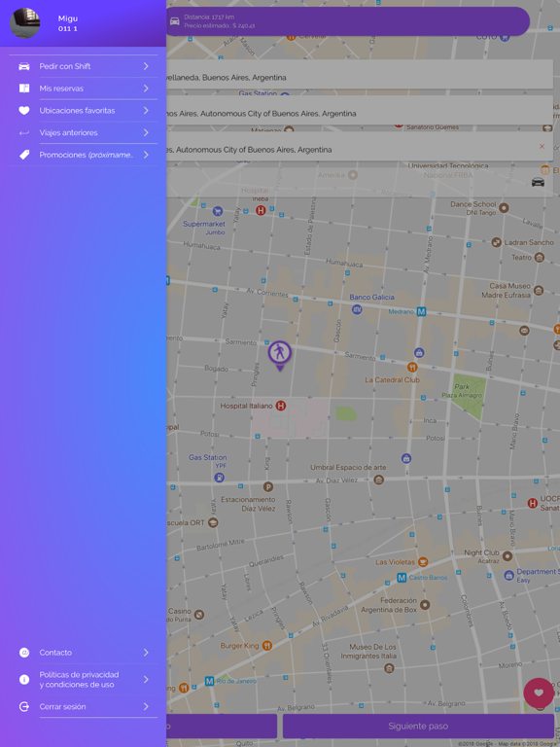
Task: Open the Migu profile avatar
Action: 24,23
